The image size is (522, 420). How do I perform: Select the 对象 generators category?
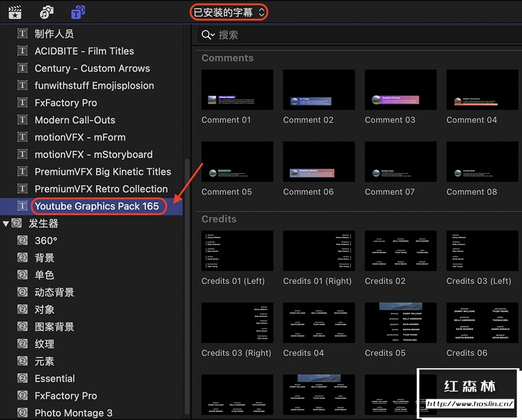click(44, 310)
